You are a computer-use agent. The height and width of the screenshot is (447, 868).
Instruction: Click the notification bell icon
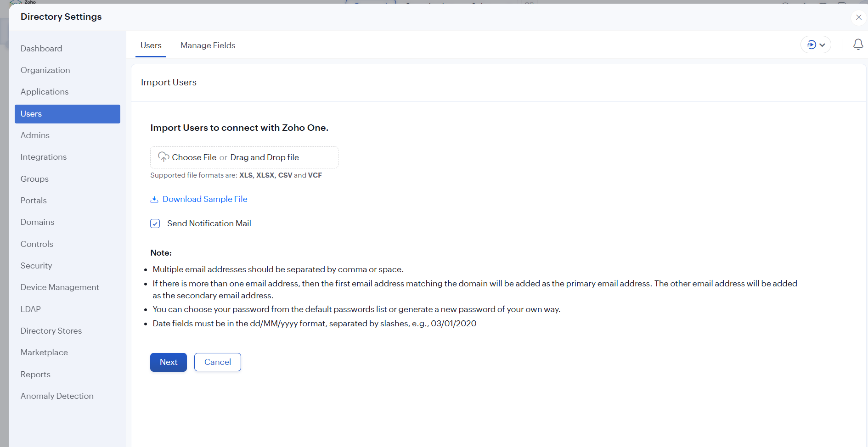(x=858, y=45)
